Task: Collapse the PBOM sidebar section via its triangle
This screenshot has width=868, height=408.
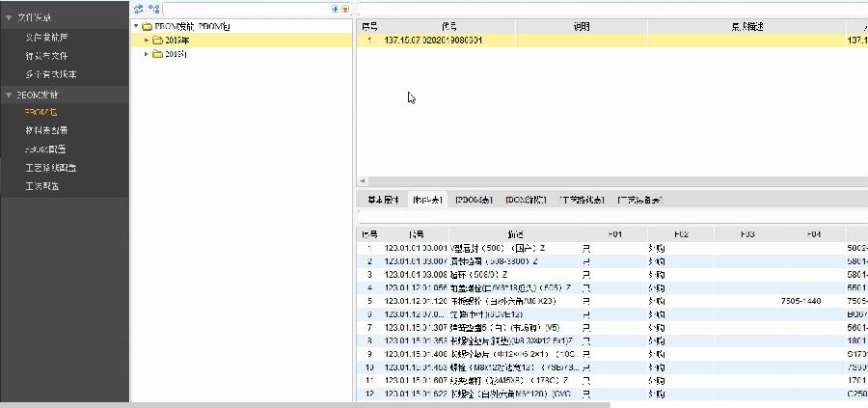Action: [x=9, y=95]
